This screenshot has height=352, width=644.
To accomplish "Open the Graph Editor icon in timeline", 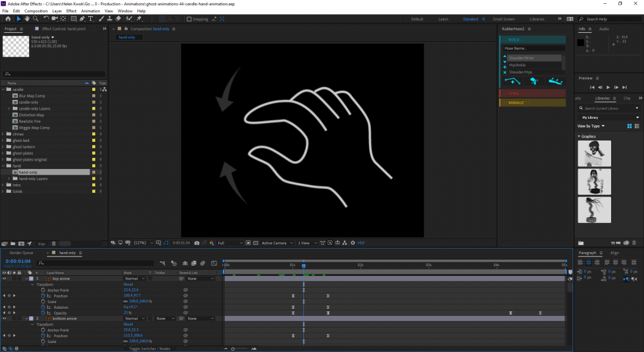I will click(214, 263).
